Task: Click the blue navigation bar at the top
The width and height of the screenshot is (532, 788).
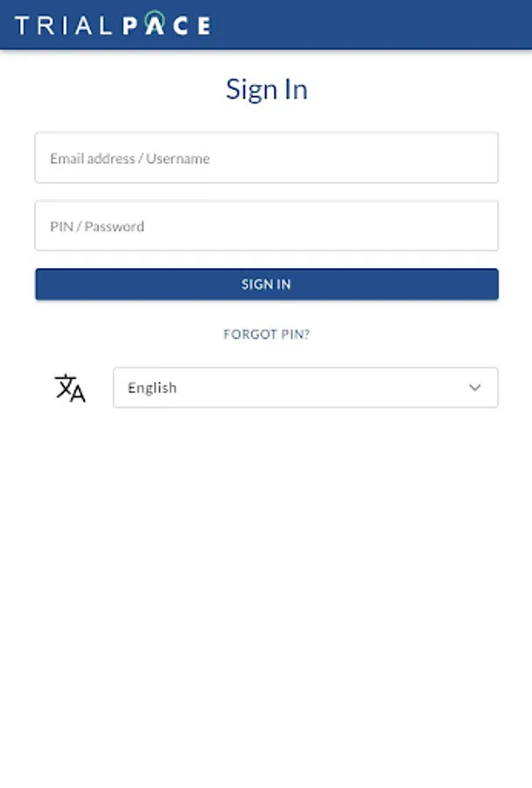Action: [x=350, y=25]
